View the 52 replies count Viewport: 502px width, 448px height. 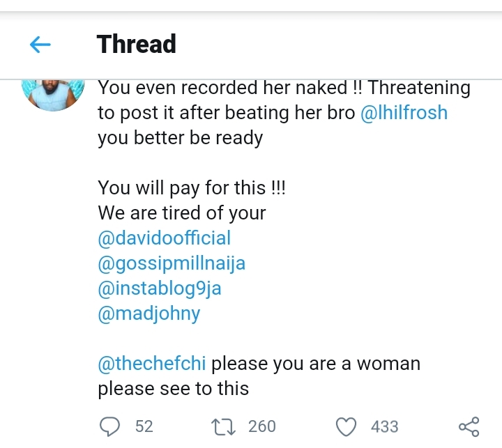(144, 426)
